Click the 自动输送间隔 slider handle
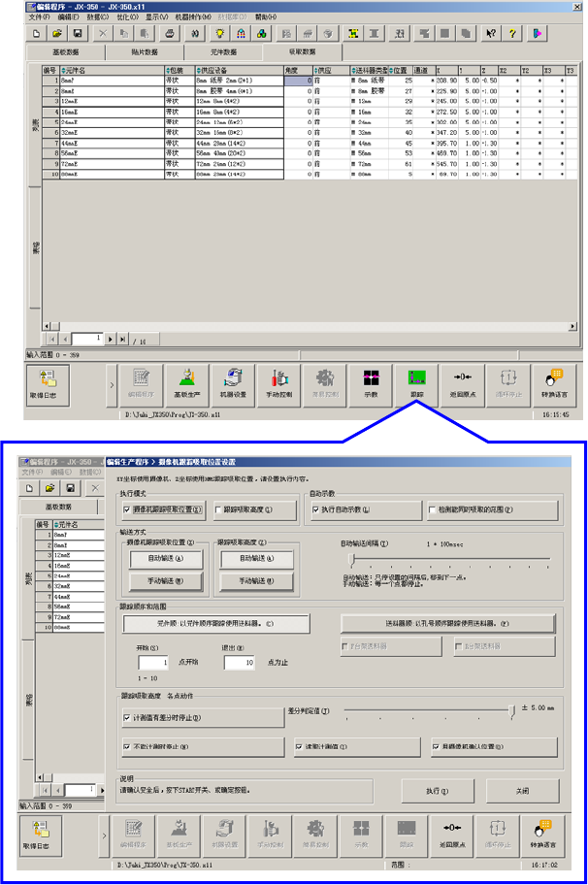 pyautogui.click(x=352, y=559)
